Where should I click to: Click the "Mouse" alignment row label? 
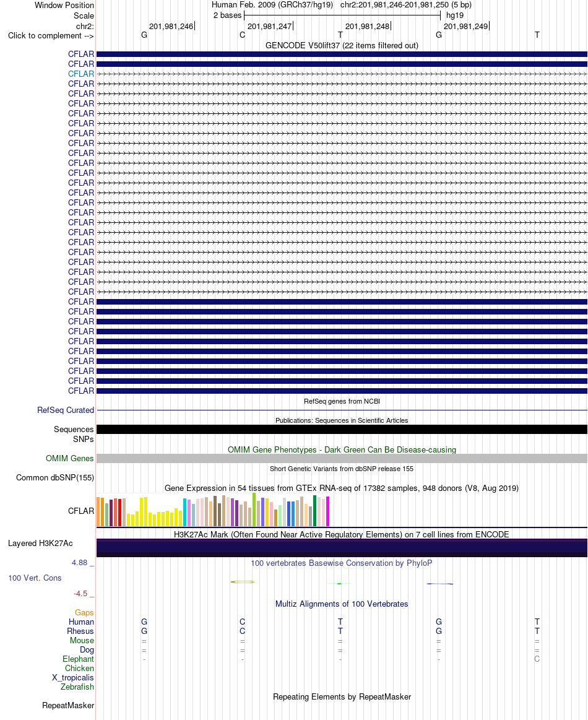coord(82,641)
